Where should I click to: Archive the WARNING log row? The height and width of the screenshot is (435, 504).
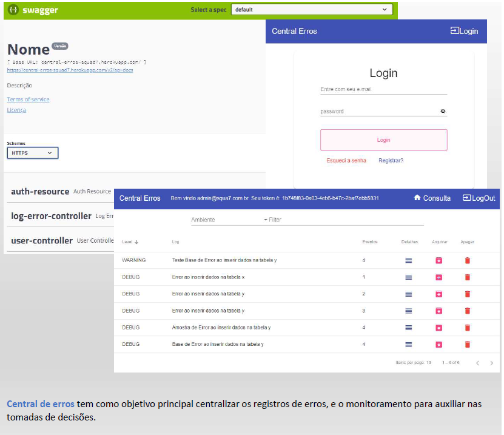click(x=438, y=260)
